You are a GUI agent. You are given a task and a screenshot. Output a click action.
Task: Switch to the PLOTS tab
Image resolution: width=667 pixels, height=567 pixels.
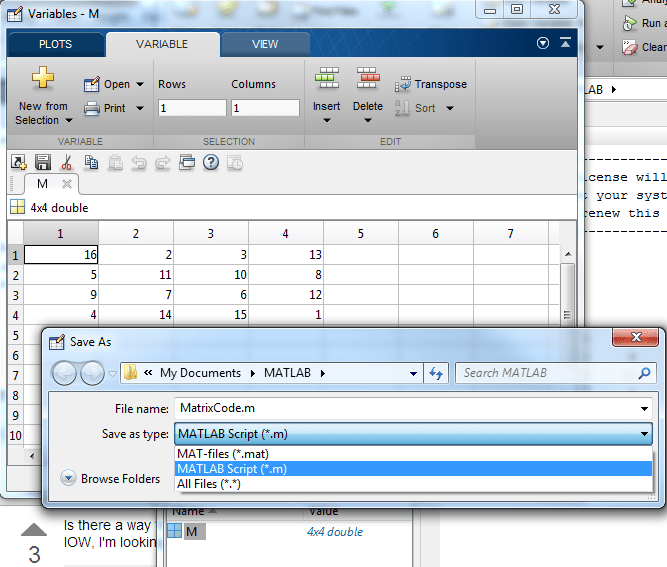tap(55, 44)
